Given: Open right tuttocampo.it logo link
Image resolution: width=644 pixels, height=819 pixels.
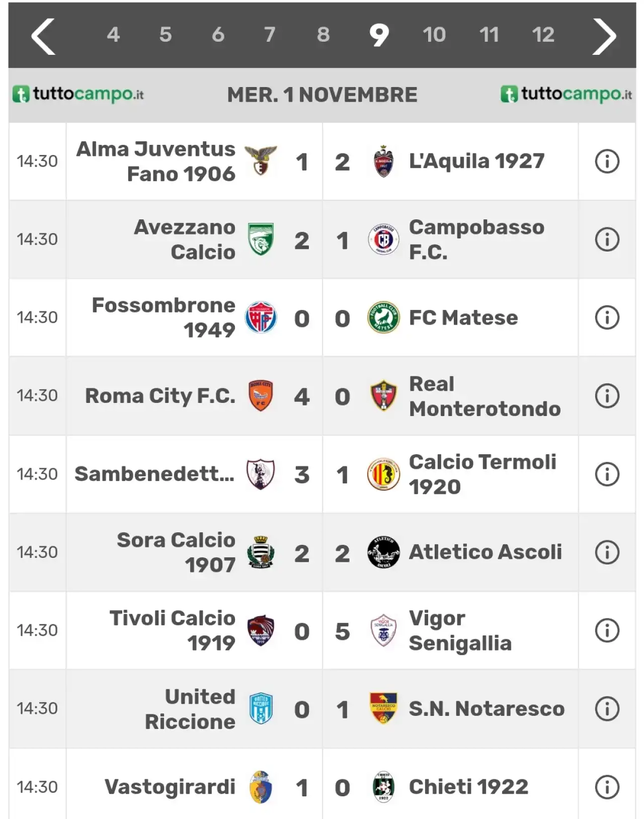Looking at the screenshot, I should coord(566,94).
